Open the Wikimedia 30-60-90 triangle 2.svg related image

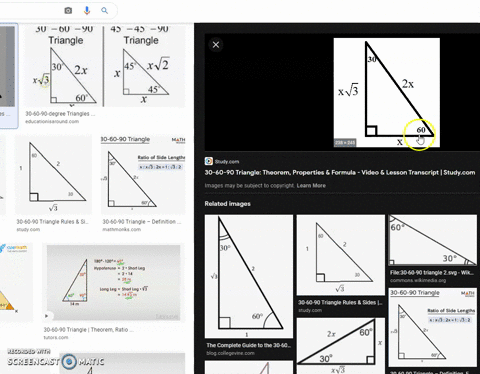tap(432, 240)
